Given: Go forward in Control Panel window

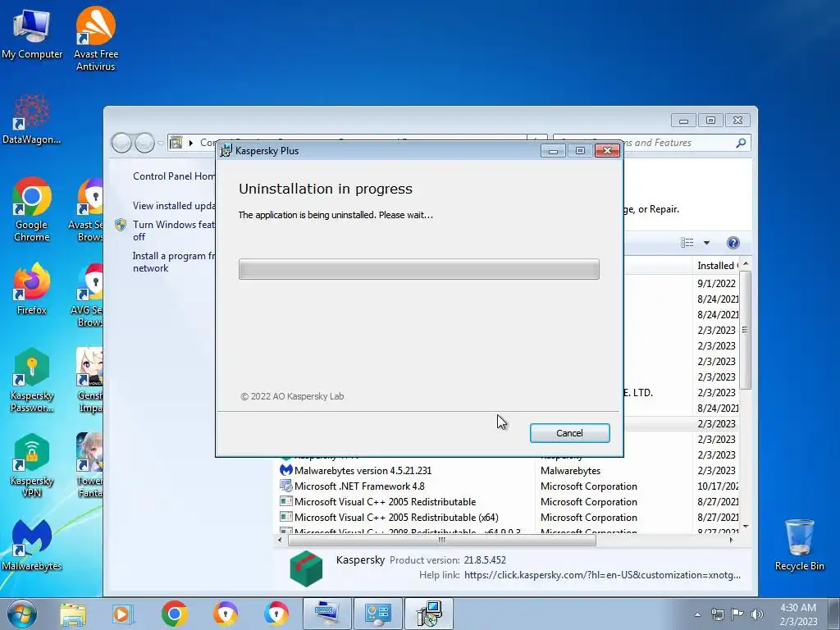Looking at the screenshot, I should pyautogui.click(x=144, y=143).
